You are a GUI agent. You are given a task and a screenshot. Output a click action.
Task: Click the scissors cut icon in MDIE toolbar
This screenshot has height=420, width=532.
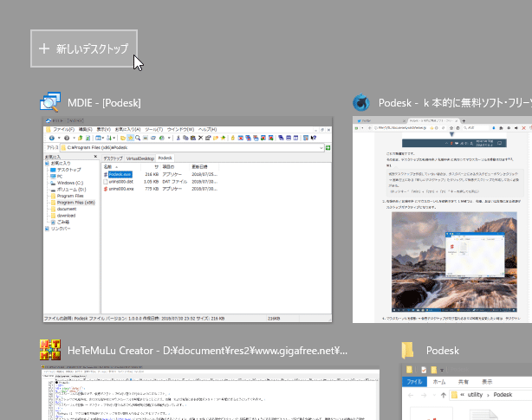tap(178, 138)
